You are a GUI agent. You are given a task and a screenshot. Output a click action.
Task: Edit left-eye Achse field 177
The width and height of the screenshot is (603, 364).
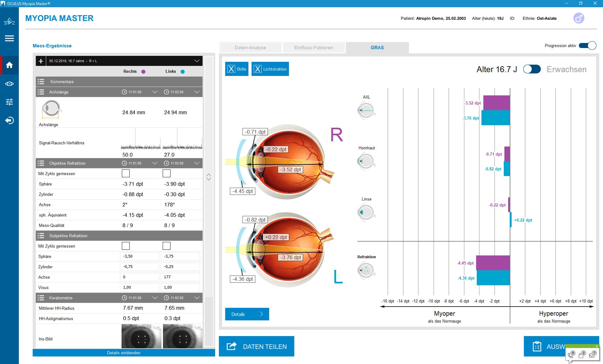point(180,277)
